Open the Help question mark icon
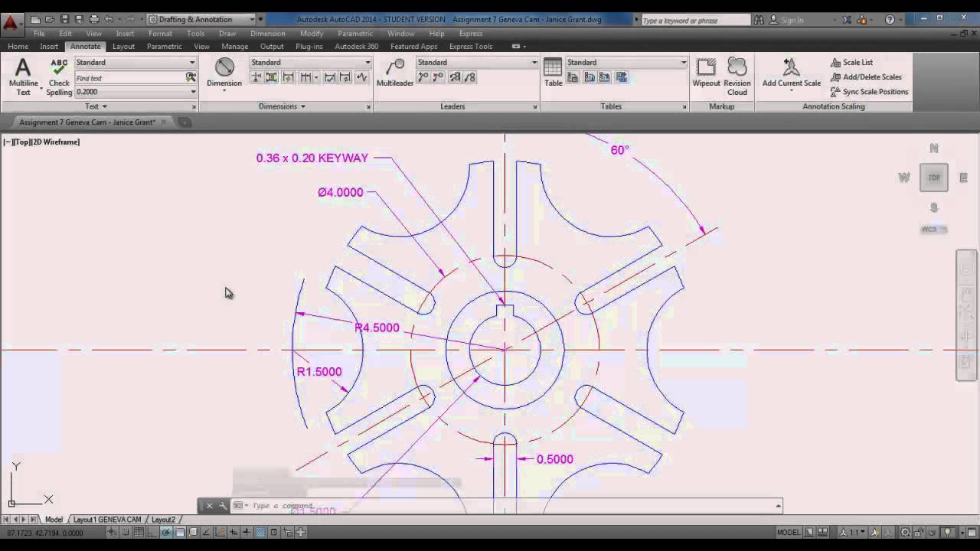Screen dimensions: 980x551 pos(889,19)
